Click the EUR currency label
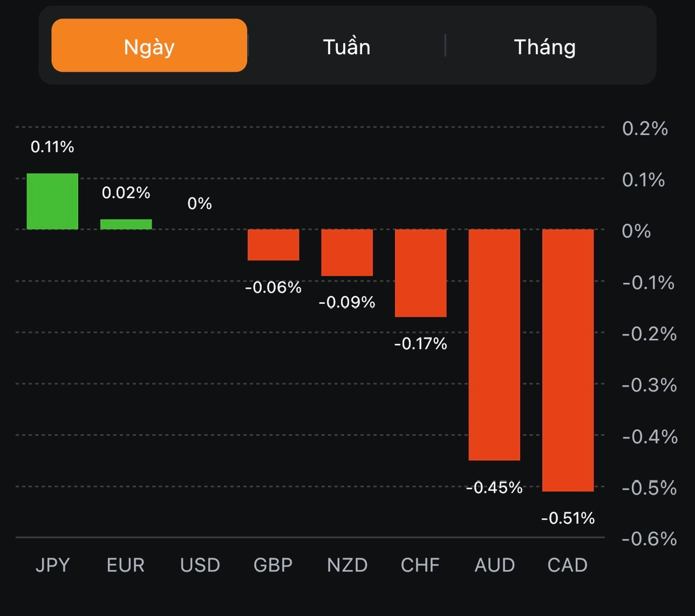The width and height of the screenshot is (695, 616). [125, 565]
